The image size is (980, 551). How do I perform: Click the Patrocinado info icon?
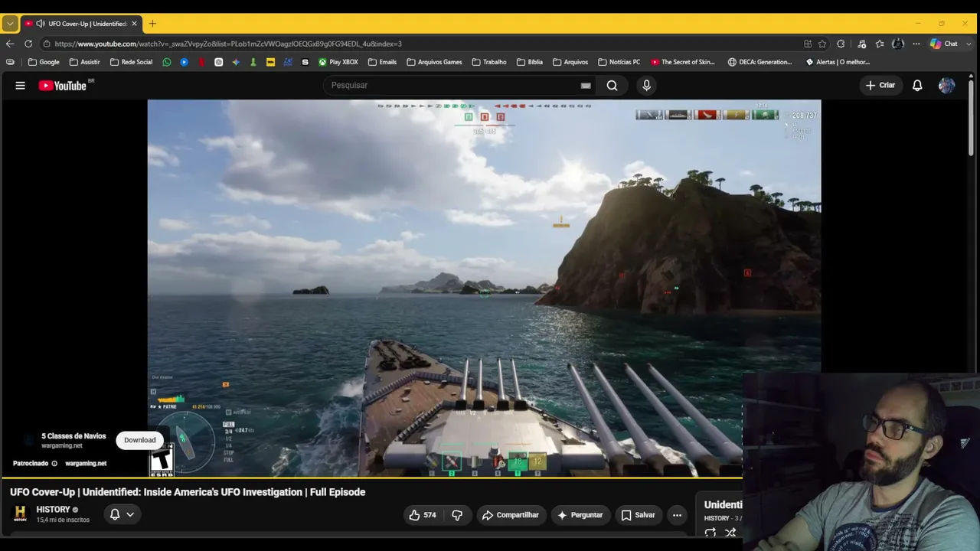point(54,463)
